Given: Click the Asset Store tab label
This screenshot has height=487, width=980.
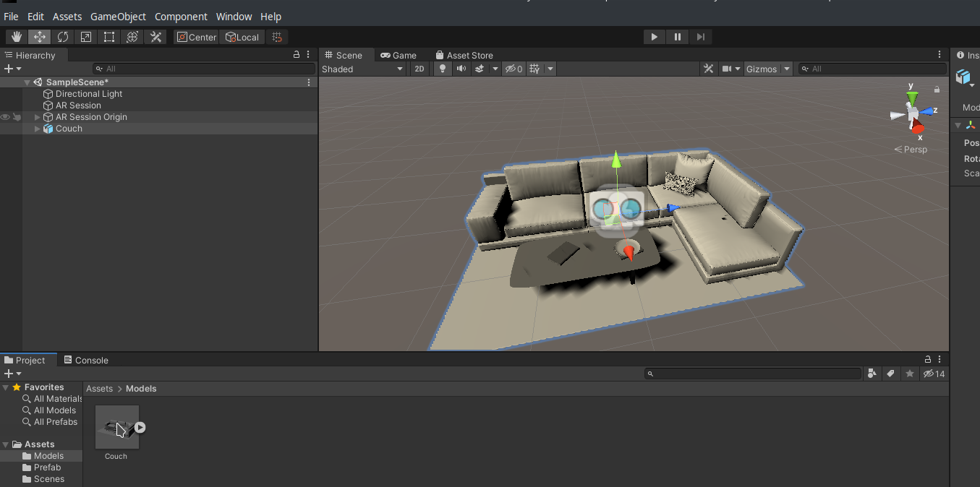Looking at the screenshot, I should [469, 55].
